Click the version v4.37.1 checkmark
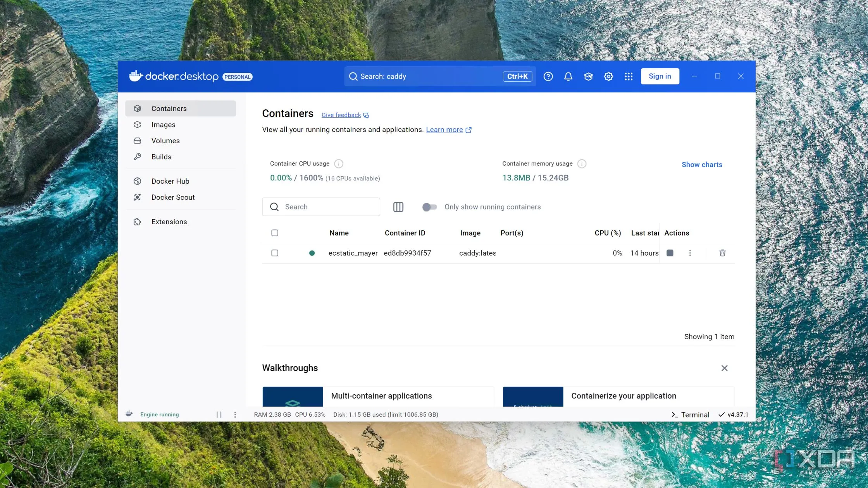The image size is (868, 488). coord(722,414)
